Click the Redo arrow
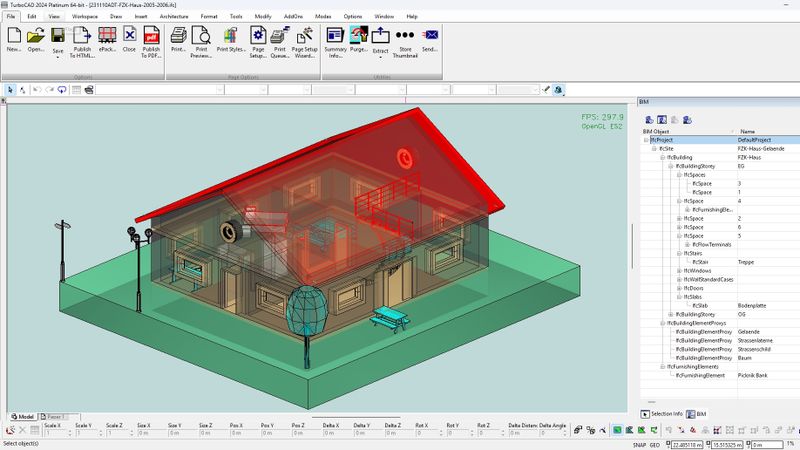This screenshot has width=800, height=450. [49, 90]
